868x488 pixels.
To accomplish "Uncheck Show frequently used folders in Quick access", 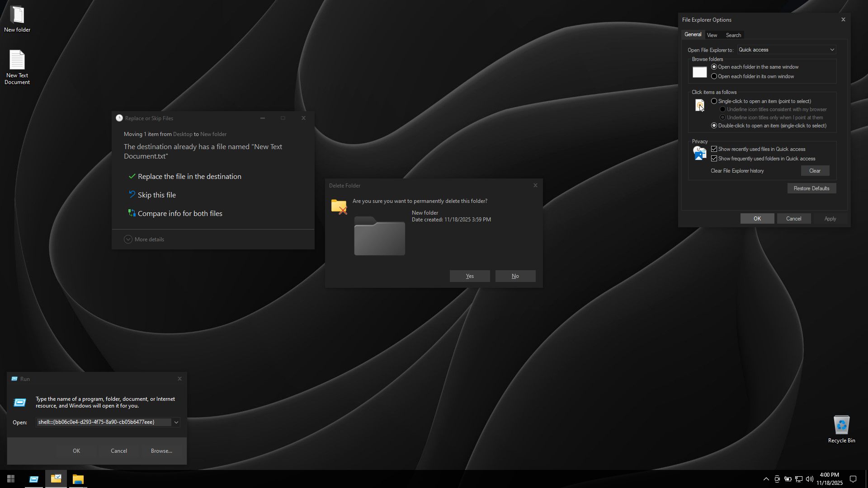I will (x=763, y=159).
